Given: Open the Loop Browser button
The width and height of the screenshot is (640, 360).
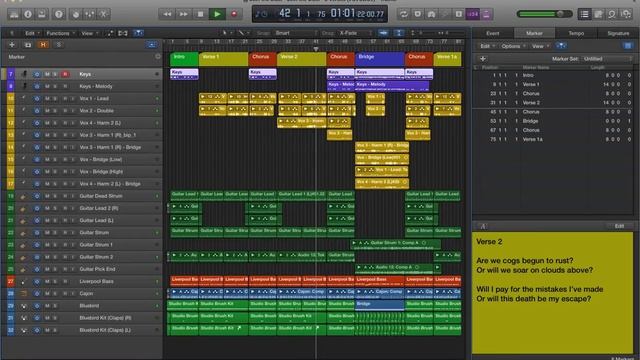Looking at the screenshot, I should (612, 14).
